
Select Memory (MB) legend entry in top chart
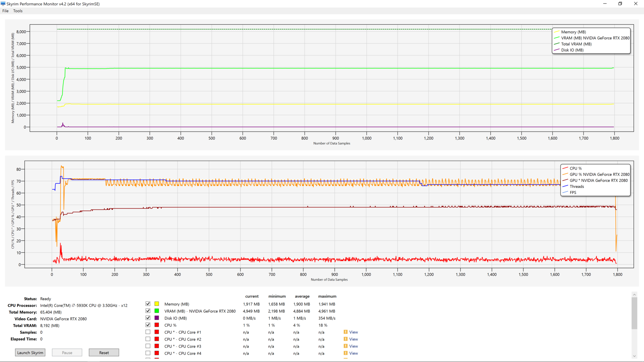570,32
